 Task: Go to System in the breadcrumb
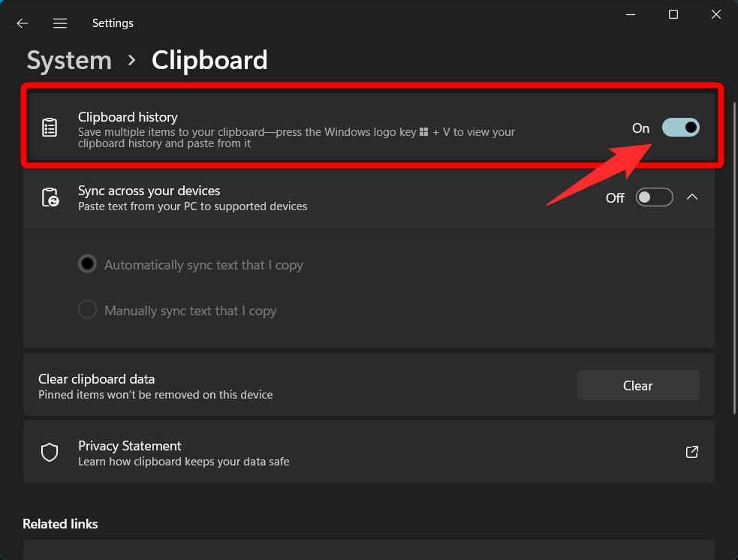(69, 60)
